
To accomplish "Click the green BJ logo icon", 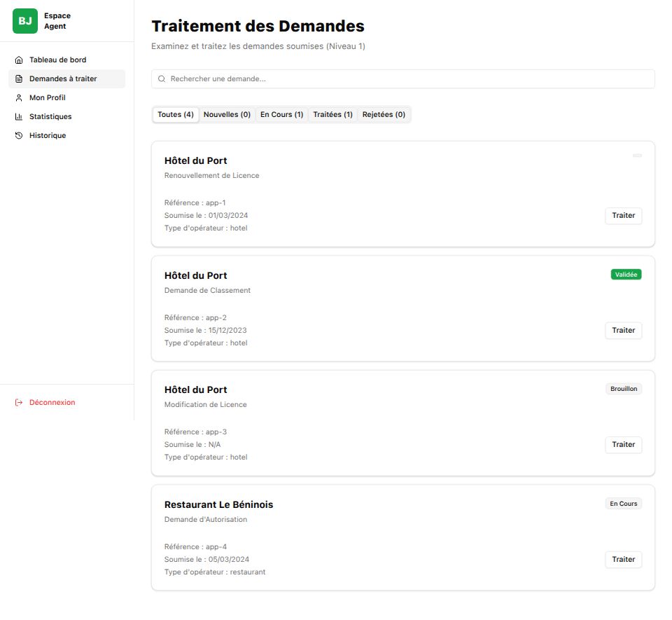I will point(25,21).
